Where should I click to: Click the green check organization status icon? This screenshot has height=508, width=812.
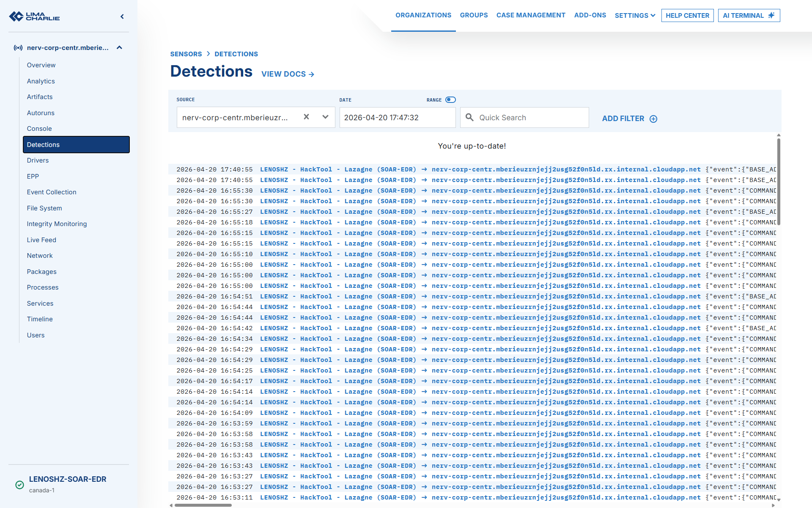[19, 485]
